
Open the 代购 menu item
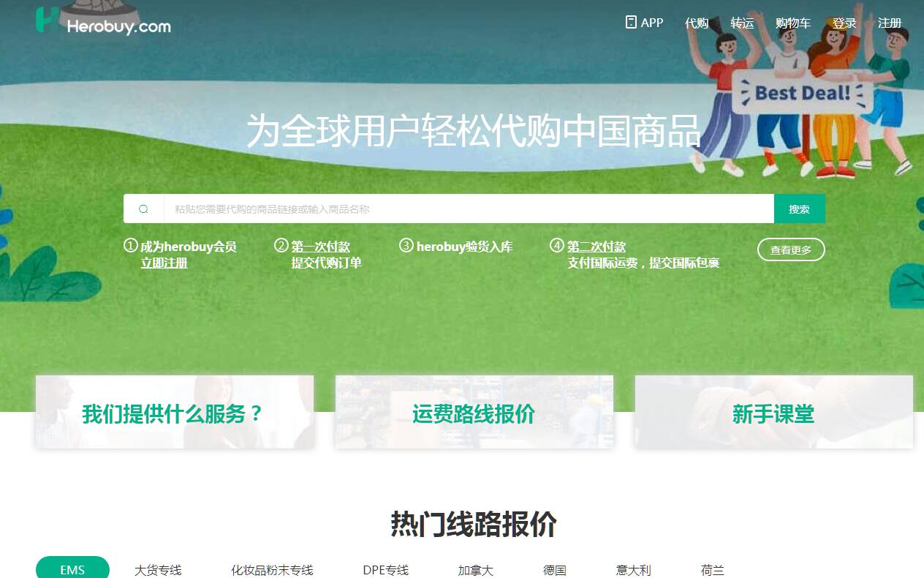click(696, 23)
